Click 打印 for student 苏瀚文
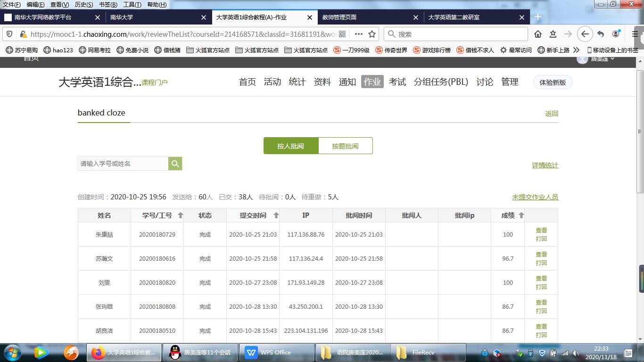This screenshot has width=644, height=362. click(541, 263)
